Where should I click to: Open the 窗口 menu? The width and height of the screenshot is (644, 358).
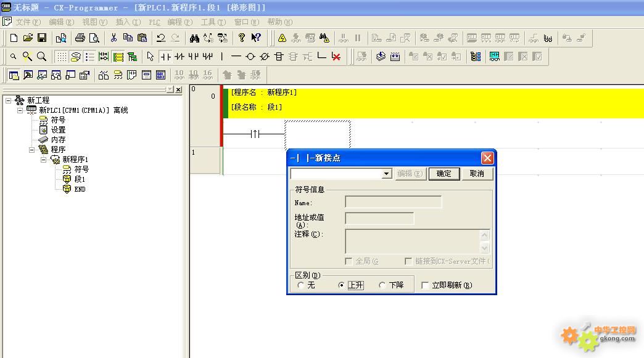(246, 22)
